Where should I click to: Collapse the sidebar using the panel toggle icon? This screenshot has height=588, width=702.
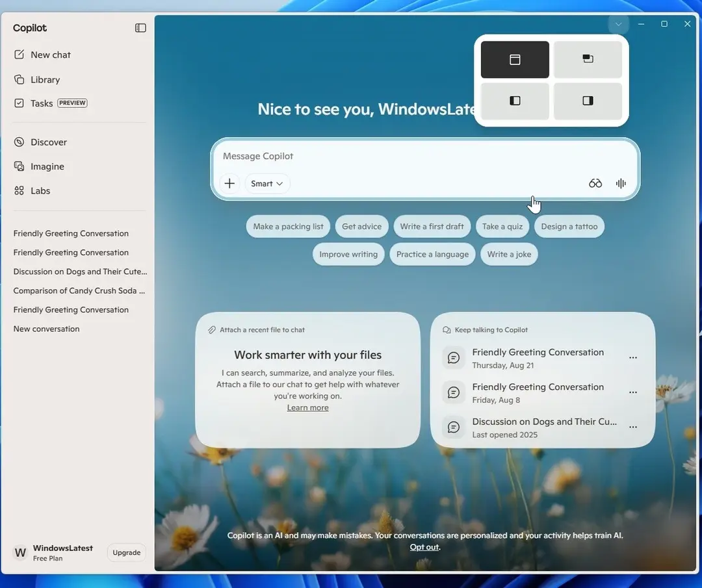tap(140, 28)
